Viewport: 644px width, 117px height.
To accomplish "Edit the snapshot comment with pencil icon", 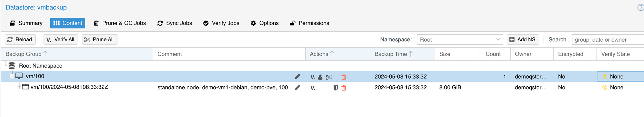I will click(x=298, y=87).
